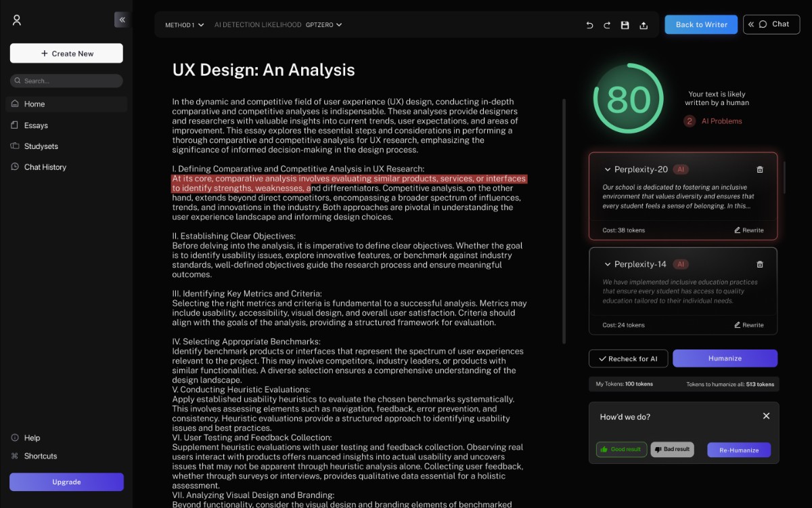812x508 pixels.
Task: Rate with Bad result thumbs down
Action: coord(672,450)
